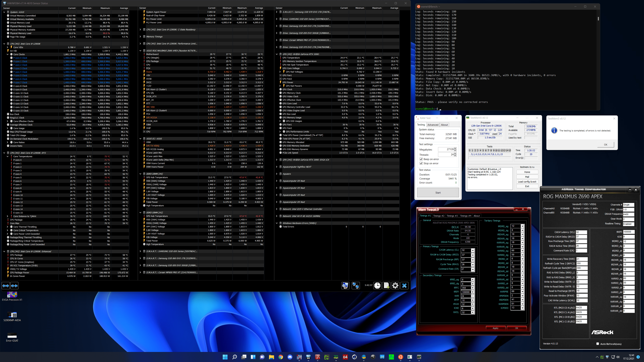
Task: Open Error-GSAT desktop file
Action: (12, 337)
